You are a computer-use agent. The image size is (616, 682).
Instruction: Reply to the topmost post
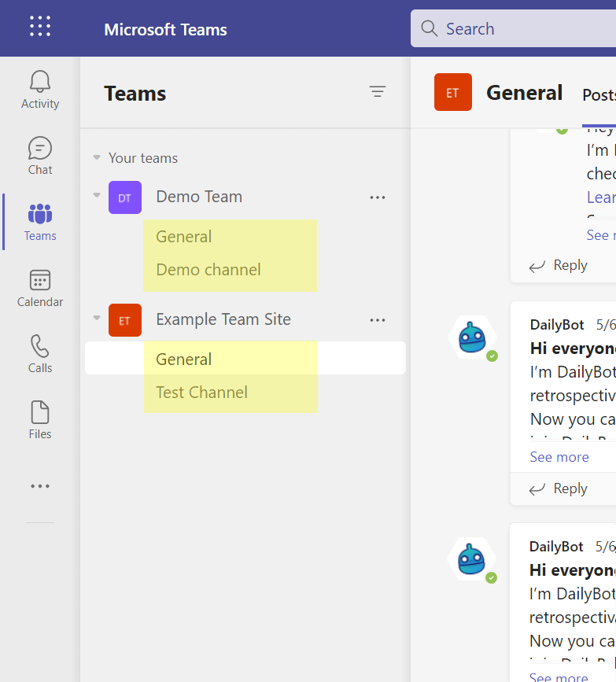558,265
